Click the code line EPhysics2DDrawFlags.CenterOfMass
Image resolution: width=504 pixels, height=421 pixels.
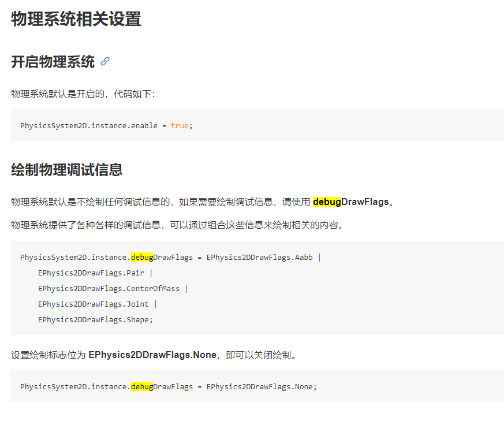tap(113, 289)
